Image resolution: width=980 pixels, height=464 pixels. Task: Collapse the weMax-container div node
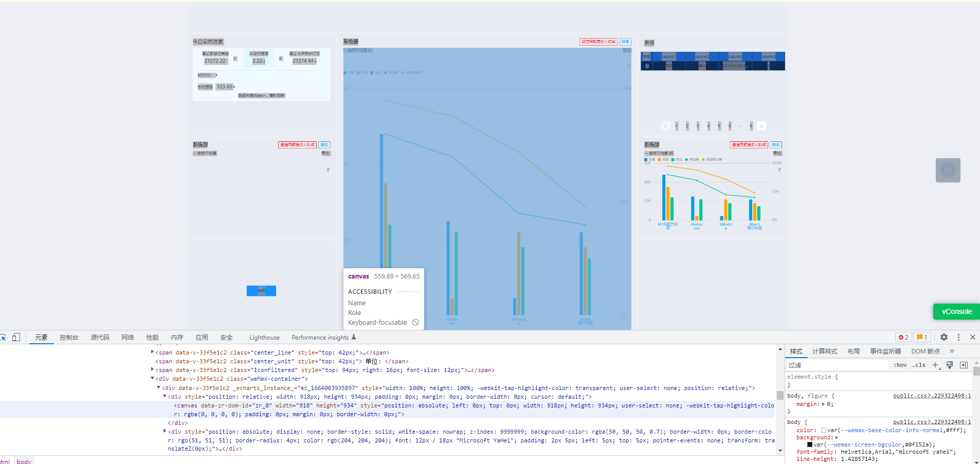[152, 378]
